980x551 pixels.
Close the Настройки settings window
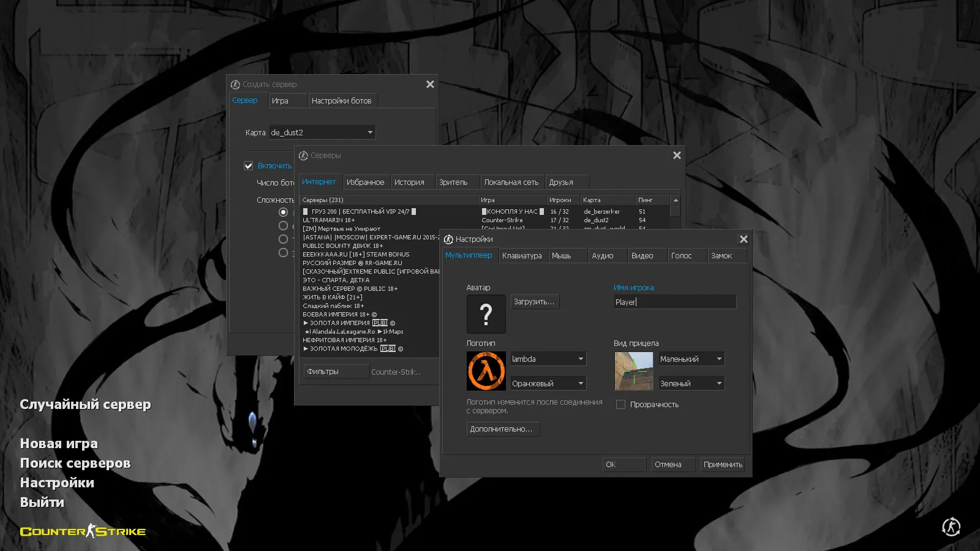743,239
